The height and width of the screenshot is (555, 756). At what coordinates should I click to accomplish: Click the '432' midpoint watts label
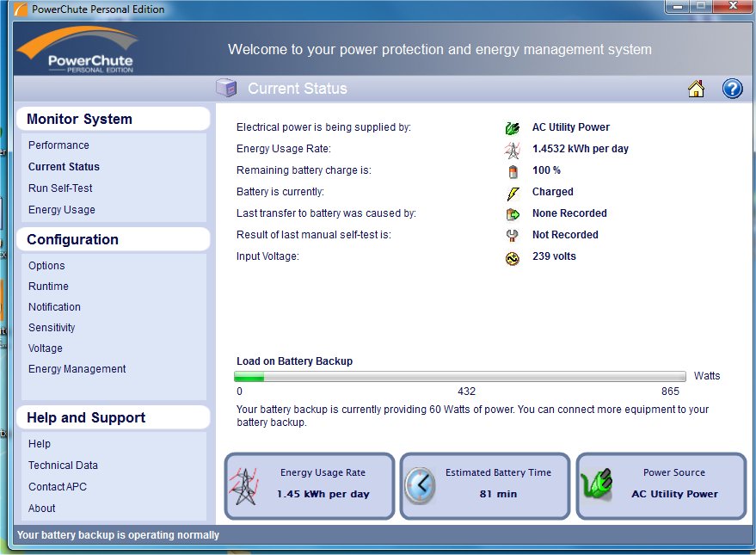466,392
